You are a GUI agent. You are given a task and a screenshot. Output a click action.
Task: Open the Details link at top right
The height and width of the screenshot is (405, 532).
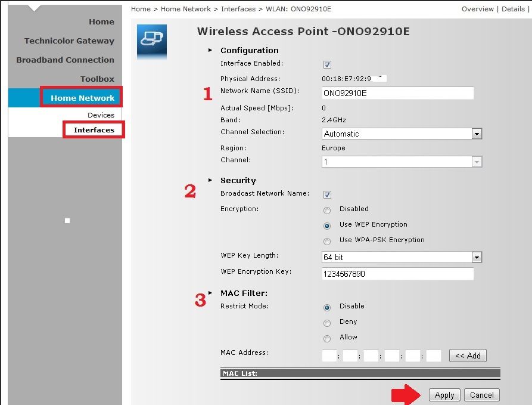coord(513,9)
